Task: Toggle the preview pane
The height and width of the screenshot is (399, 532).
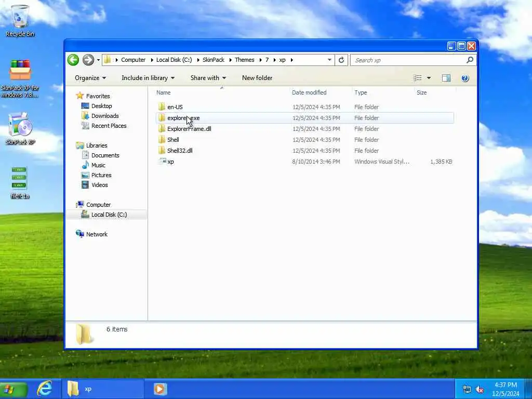Action: click(446, 78)
